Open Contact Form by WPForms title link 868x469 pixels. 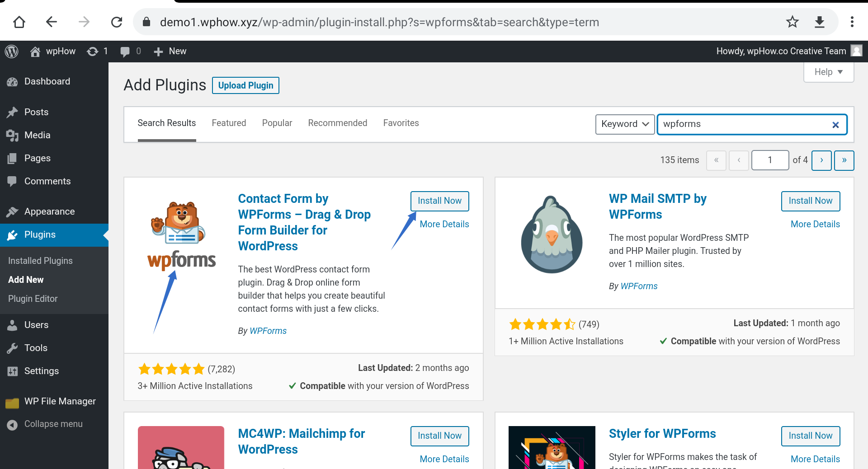pos(304,222)
